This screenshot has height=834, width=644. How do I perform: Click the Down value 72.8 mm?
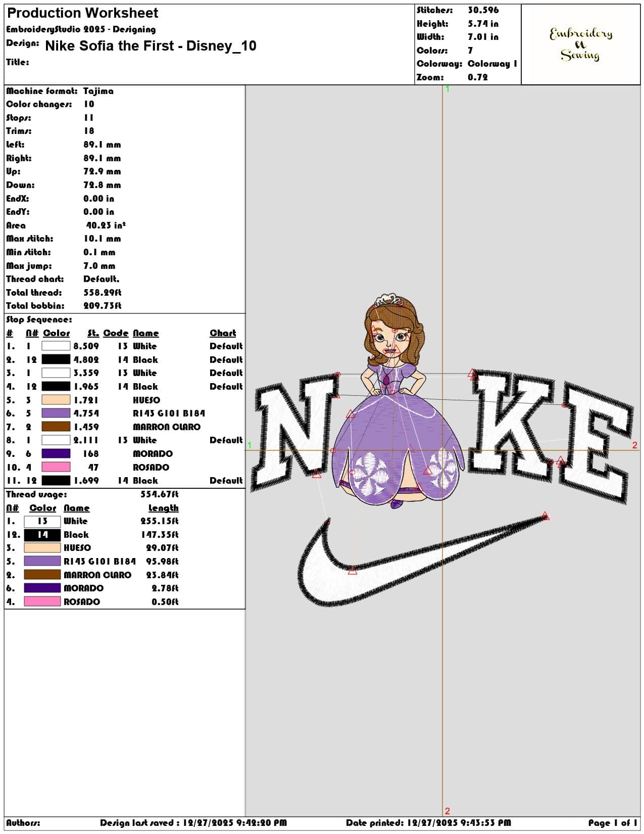[x=102, y=185]
